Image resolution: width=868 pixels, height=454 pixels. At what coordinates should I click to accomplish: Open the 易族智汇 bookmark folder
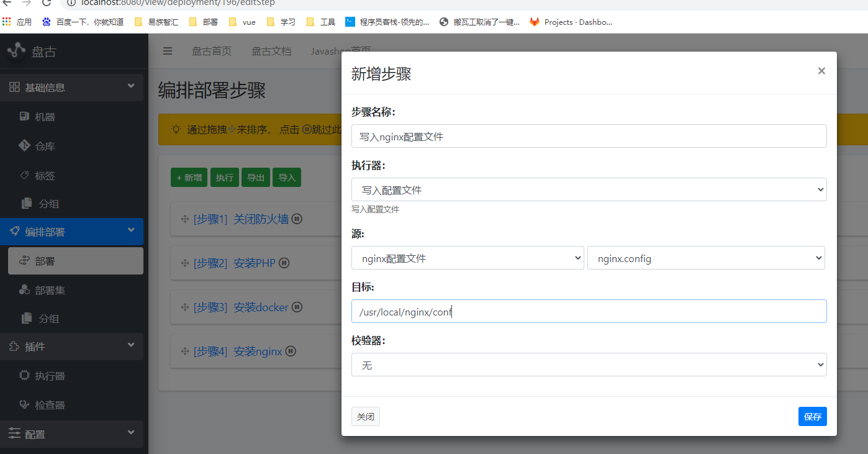(156, 22)
